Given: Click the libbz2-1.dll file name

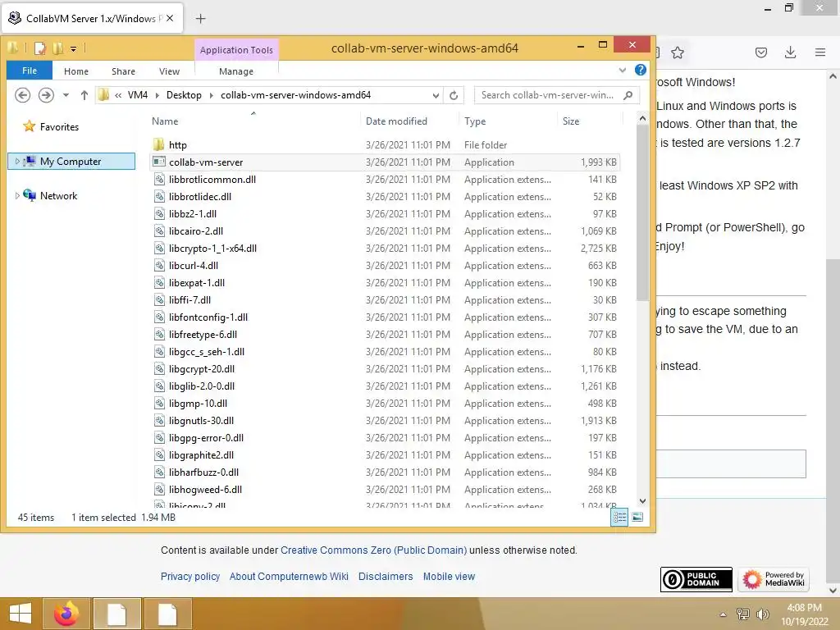Looking at the screenshot, I should tap(192, 214).
